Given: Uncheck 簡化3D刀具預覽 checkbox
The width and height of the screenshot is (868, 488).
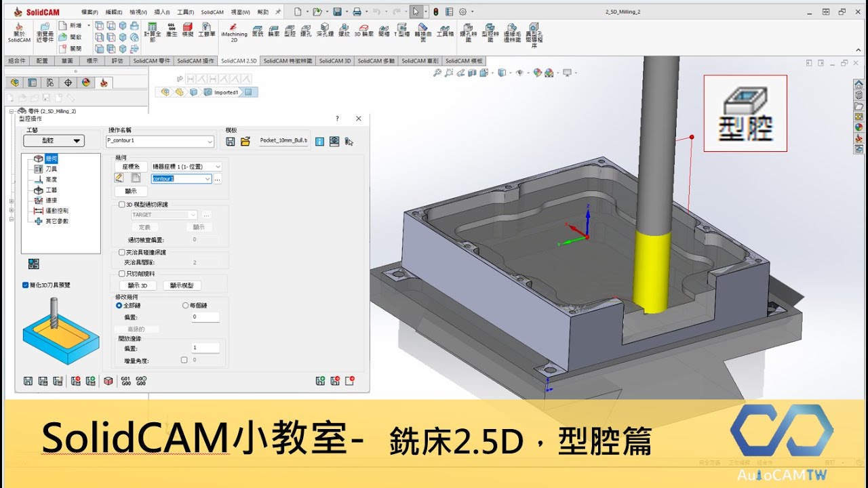Looking at the screenshot, I should 25,285.
